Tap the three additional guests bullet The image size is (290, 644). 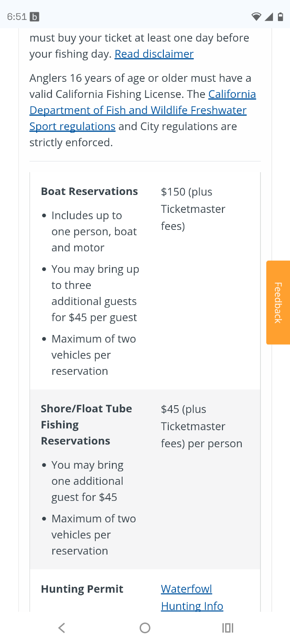click(x=94, y=293)
